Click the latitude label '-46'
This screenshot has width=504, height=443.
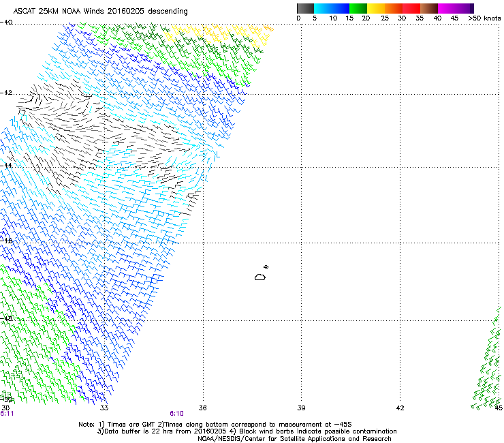6,241
